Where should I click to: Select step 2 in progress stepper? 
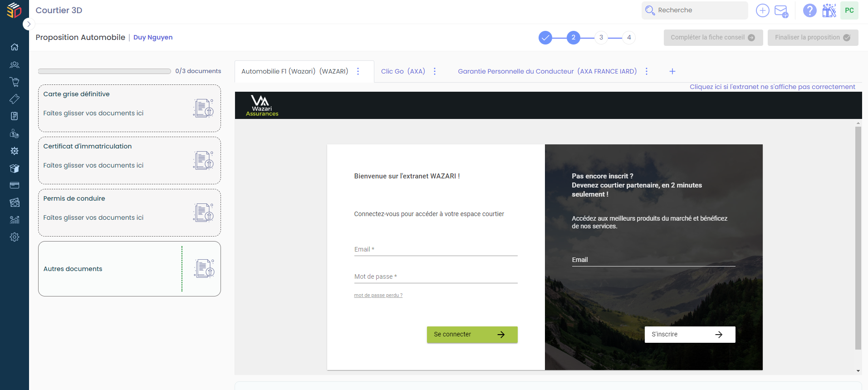tap(573, 38)
